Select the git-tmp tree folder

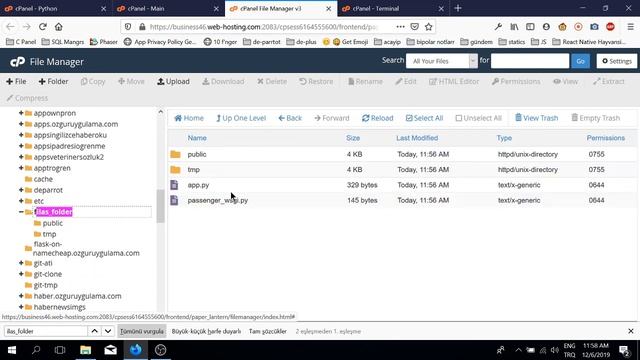(x=45, y=285)
